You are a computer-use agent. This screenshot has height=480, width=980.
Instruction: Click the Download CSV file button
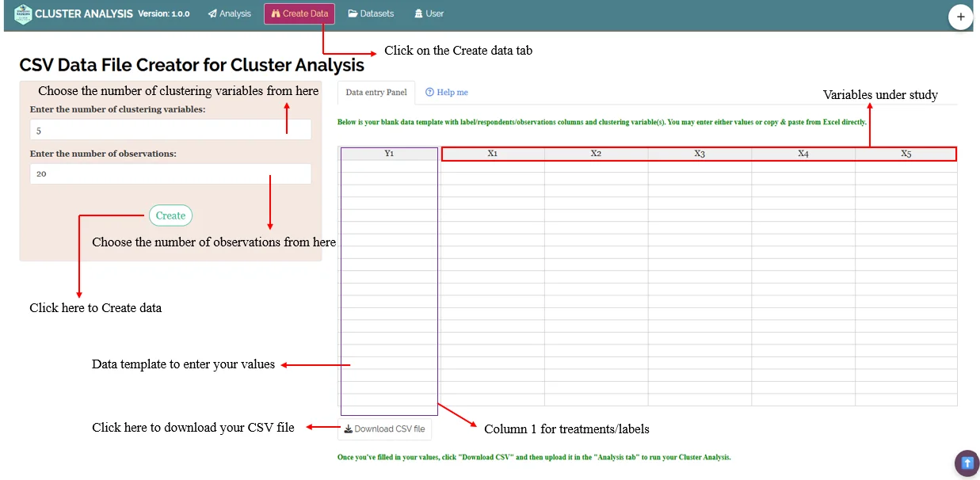(x=385, y=429)
